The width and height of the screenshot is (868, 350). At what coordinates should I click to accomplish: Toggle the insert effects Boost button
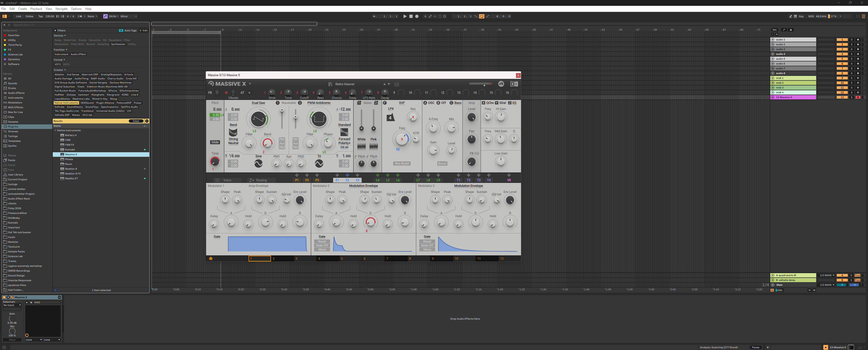[x=442, y=163]
